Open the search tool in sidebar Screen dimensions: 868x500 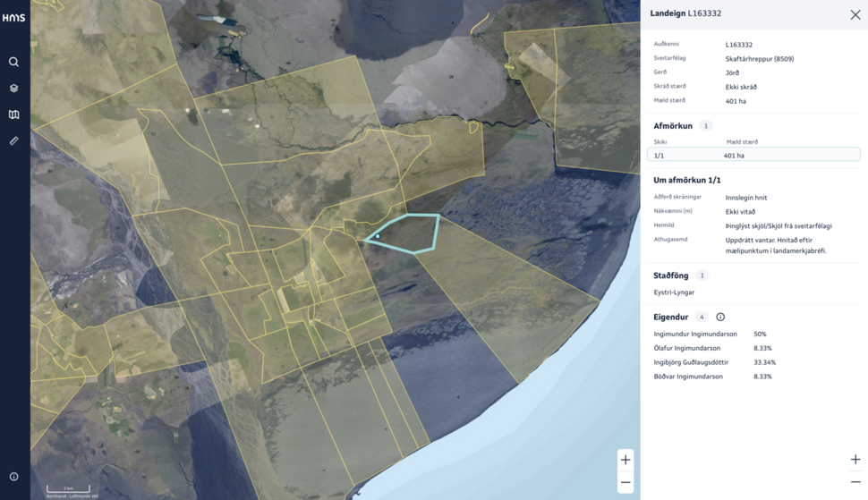[13, 62]
